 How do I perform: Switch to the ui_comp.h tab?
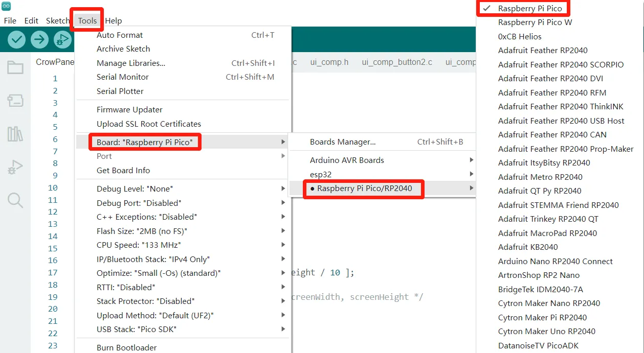click(x=329, y=62)
